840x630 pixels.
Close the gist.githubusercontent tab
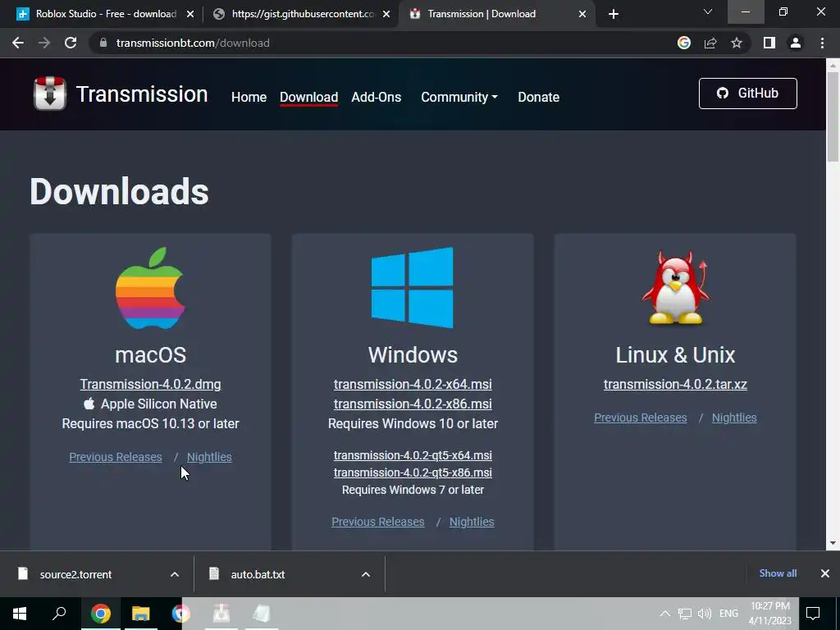tap(386, 14)
